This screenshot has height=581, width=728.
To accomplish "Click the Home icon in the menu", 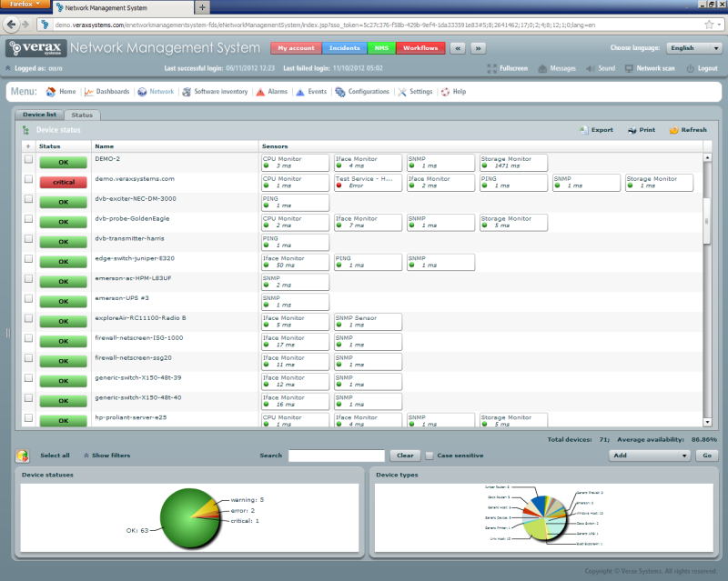I will (51, 92).
